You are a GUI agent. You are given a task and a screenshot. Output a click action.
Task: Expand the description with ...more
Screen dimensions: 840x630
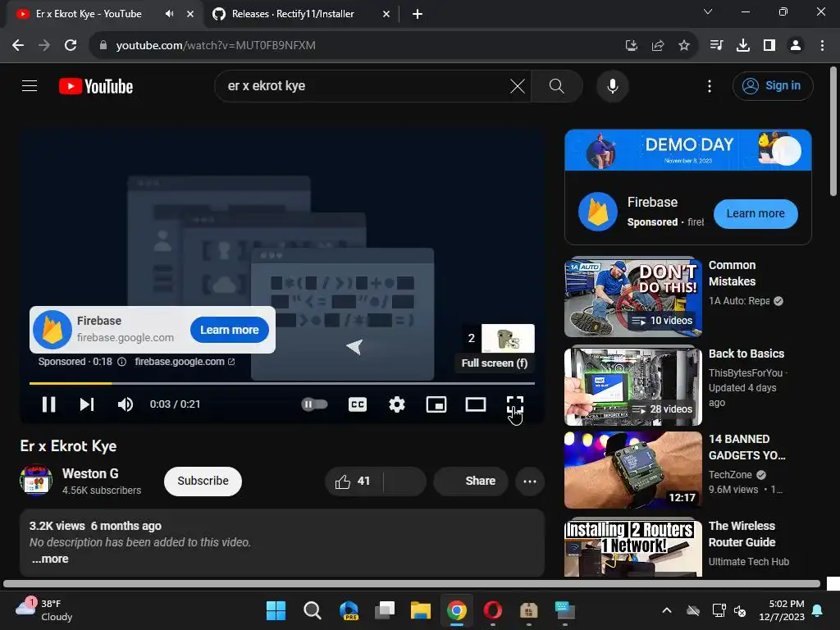(50, 559)
